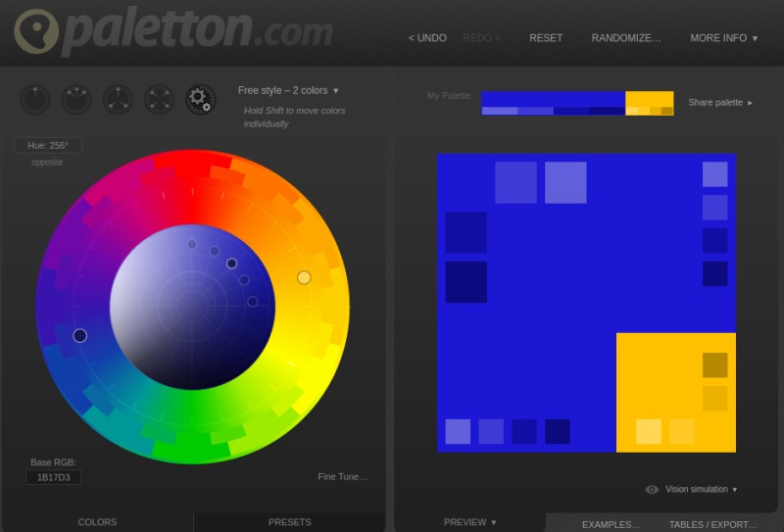The height and width of the screenshot is (532, 784).
Task: Click the top-right column lightest blue swatch
Action: 715,174
